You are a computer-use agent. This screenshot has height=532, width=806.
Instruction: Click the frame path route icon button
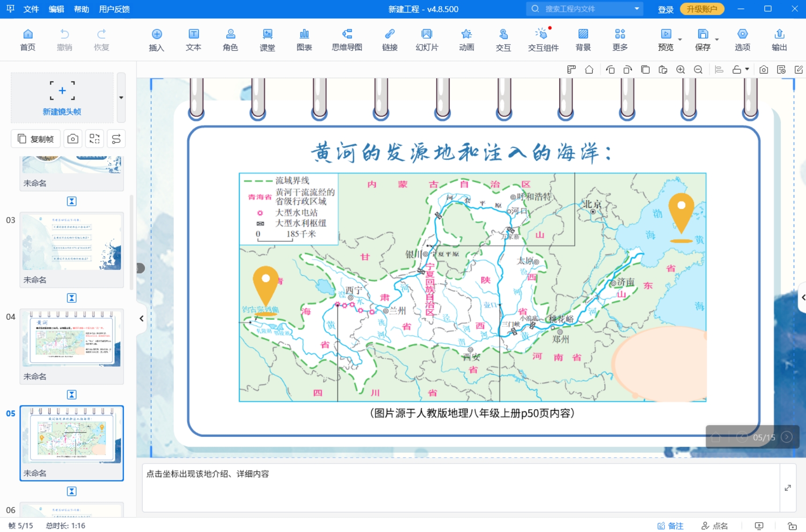(116, 139)
